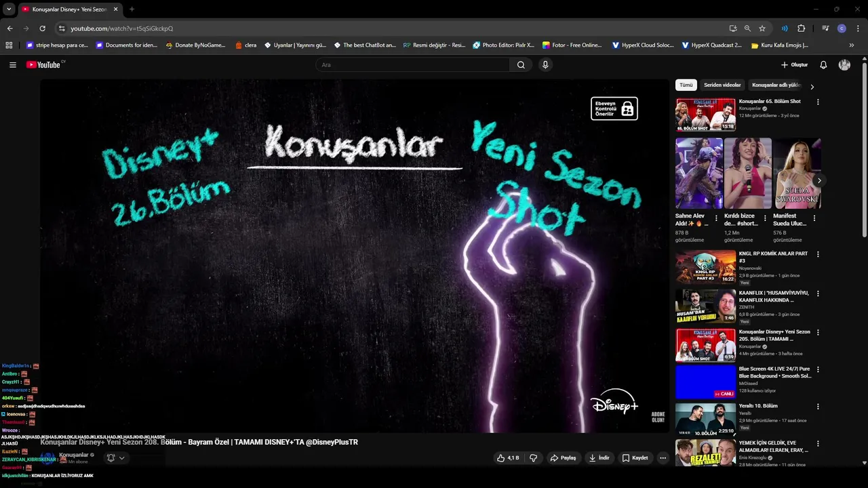This screenshot has height=488, width=868.
Task: Open the YouTube account avatar menu
Action: click(x=844, y=65)
